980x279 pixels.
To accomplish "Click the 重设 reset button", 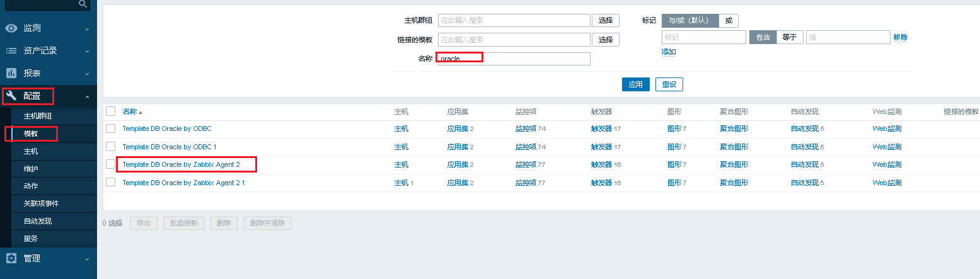I will pos(669,84).
